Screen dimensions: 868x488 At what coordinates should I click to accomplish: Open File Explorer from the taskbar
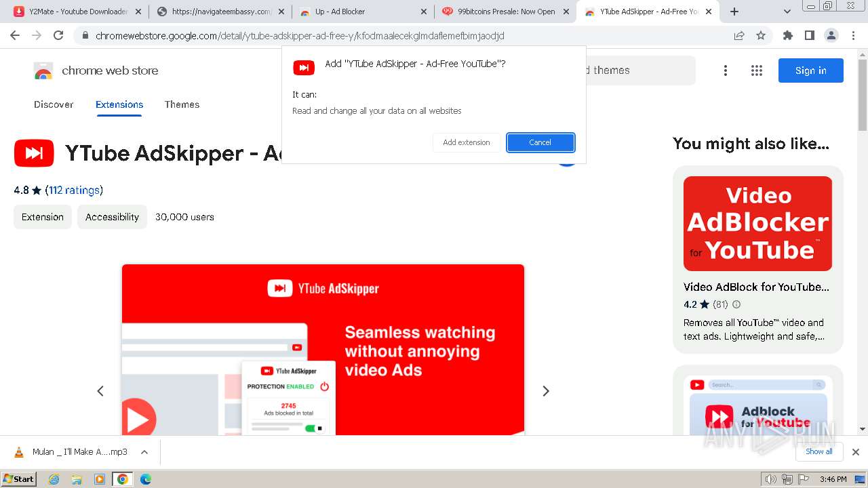point(77,479)
